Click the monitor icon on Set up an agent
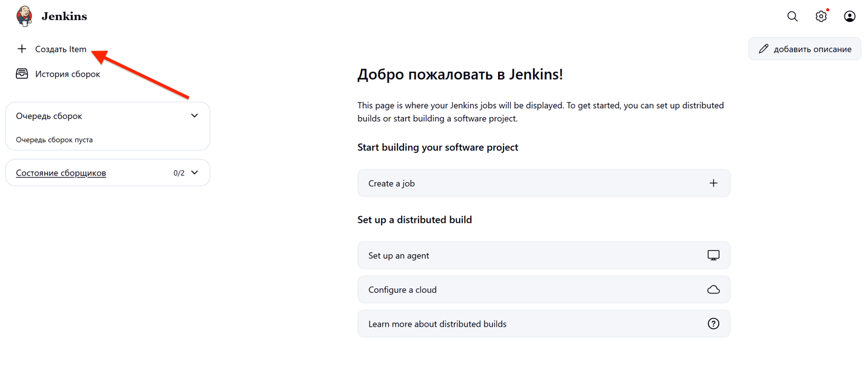 [713, 255]
